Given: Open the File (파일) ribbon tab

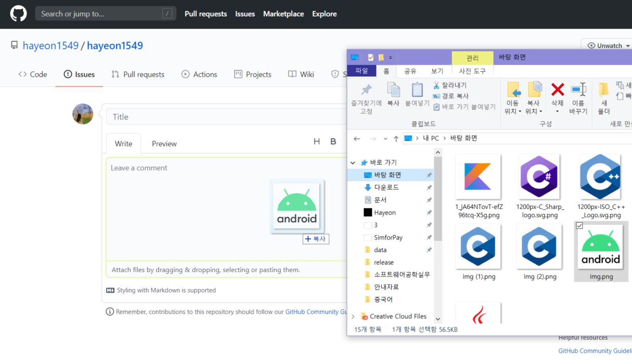Looking at the screenshot, I should (x=361, y=71).
